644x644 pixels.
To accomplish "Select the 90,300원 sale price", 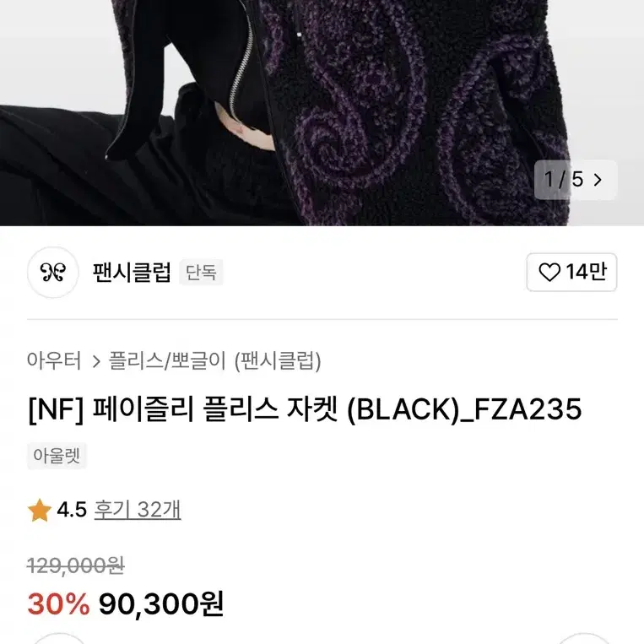I will pyautogui.click(x=161, y=603).
